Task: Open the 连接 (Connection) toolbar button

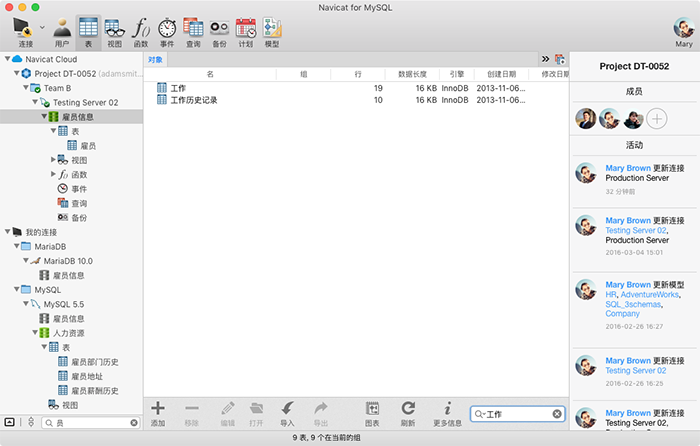Action: point(22,32)
